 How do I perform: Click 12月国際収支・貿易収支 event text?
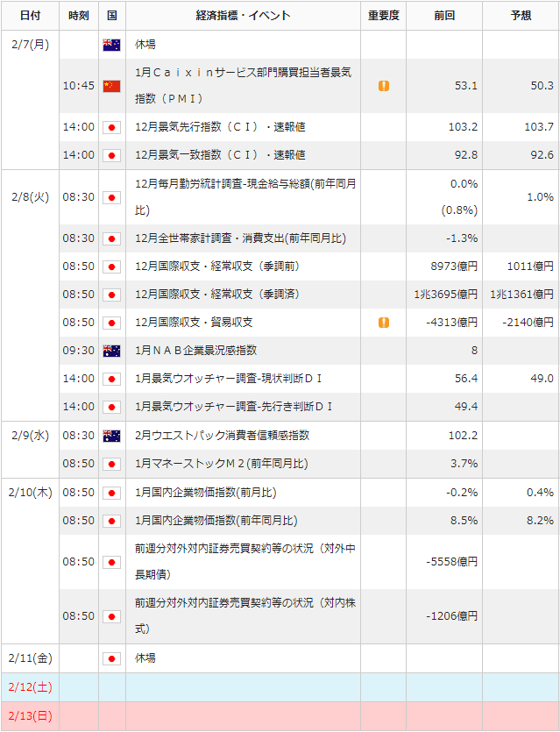(194, 323)
